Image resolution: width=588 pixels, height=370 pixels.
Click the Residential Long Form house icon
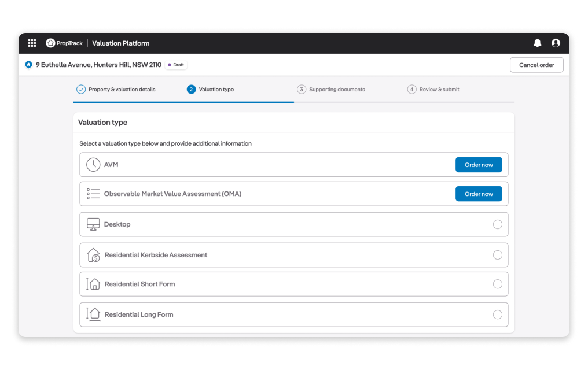pos(93,314)
